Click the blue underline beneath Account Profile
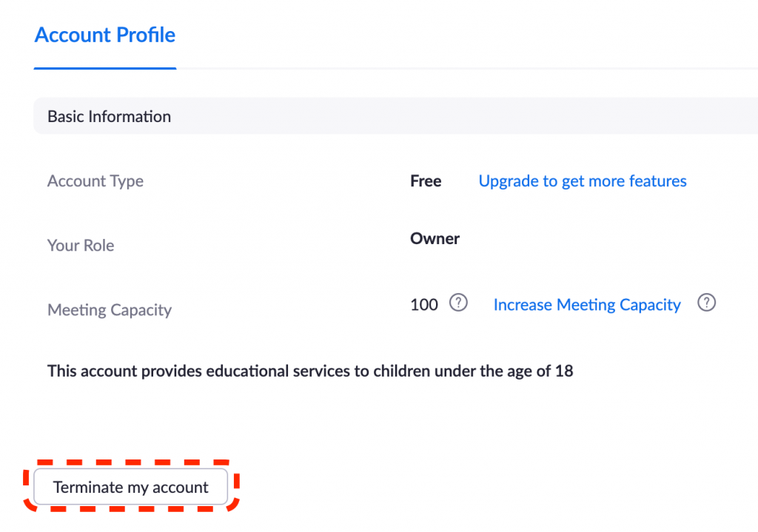Screen dimensions: 758x532 point(105,68)
